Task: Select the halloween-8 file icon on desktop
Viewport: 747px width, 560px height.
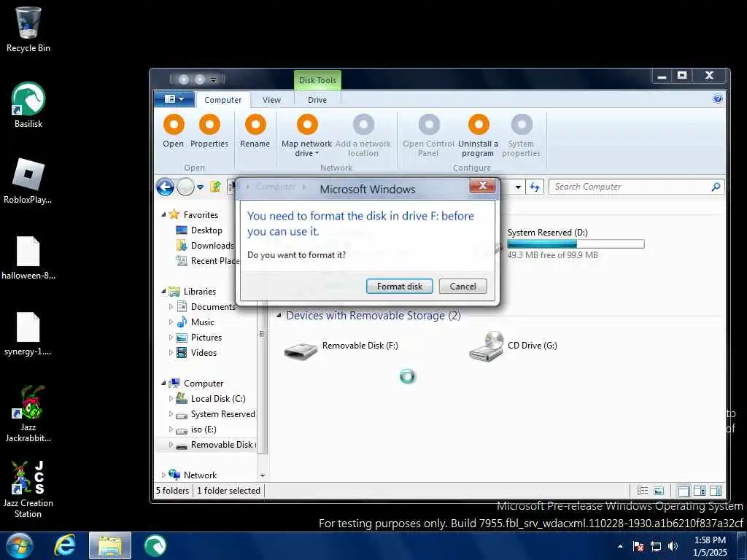Action: pyautogui.click(x=28, y=257)
